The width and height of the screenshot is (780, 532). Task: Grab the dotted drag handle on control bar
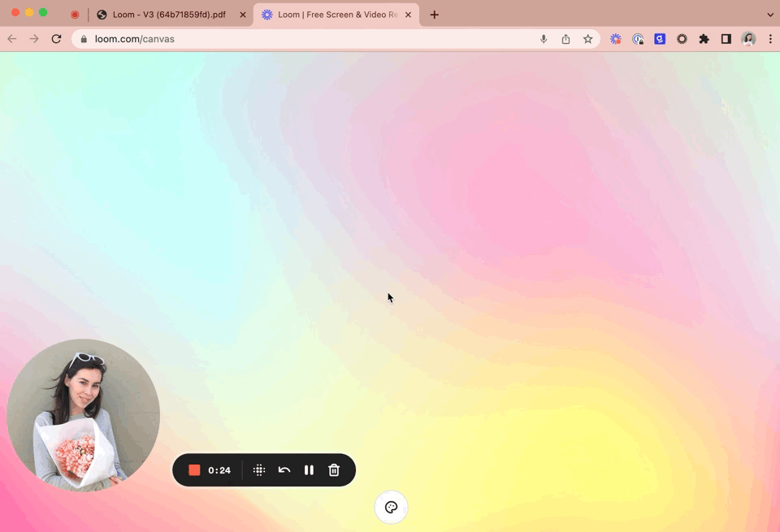click(258, 469)
